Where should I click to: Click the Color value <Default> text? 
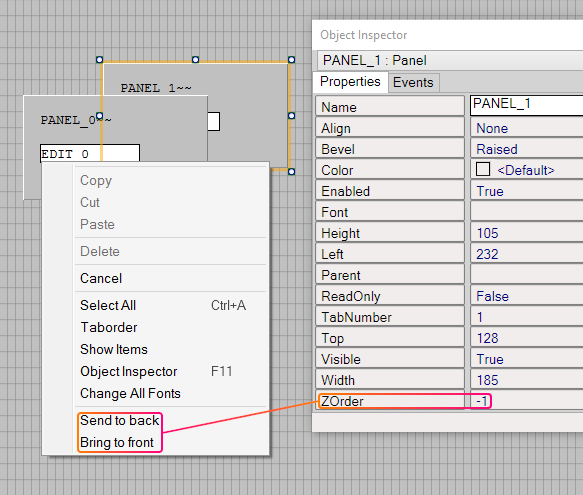[x=526, y=170]
